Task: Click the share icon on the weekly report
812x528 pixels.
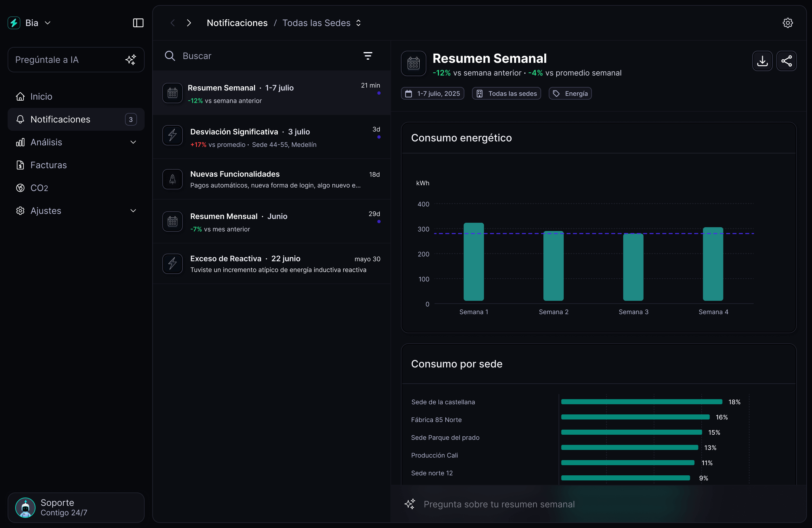Action: (787, 61)
